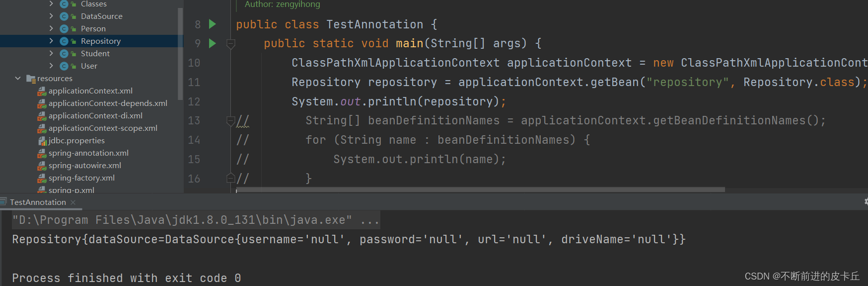Viewport: 868px width, 286px height.
Task: Run the main method via line 9 gutter arrow
Action: [x=213, y=43]
